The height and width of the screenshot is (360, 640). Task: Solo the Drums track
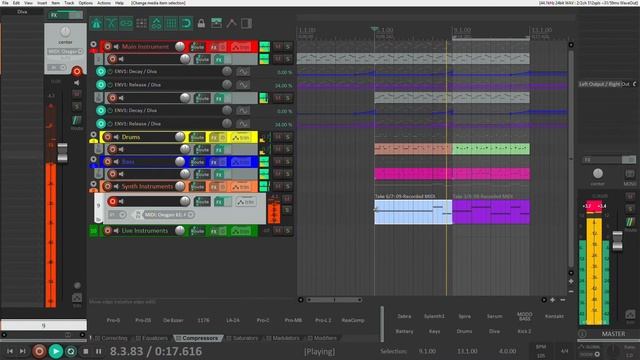288,137
